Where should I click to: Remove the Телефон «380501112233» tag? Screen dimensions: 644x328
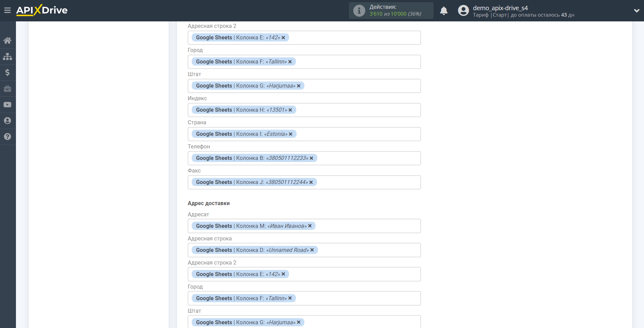tap(311, 158)
